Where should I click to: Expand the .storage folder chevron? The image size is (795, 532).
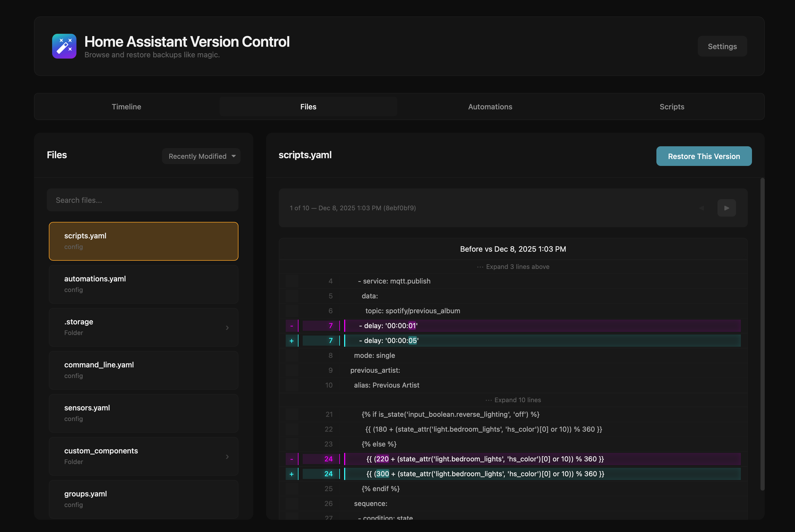point(227,327)
